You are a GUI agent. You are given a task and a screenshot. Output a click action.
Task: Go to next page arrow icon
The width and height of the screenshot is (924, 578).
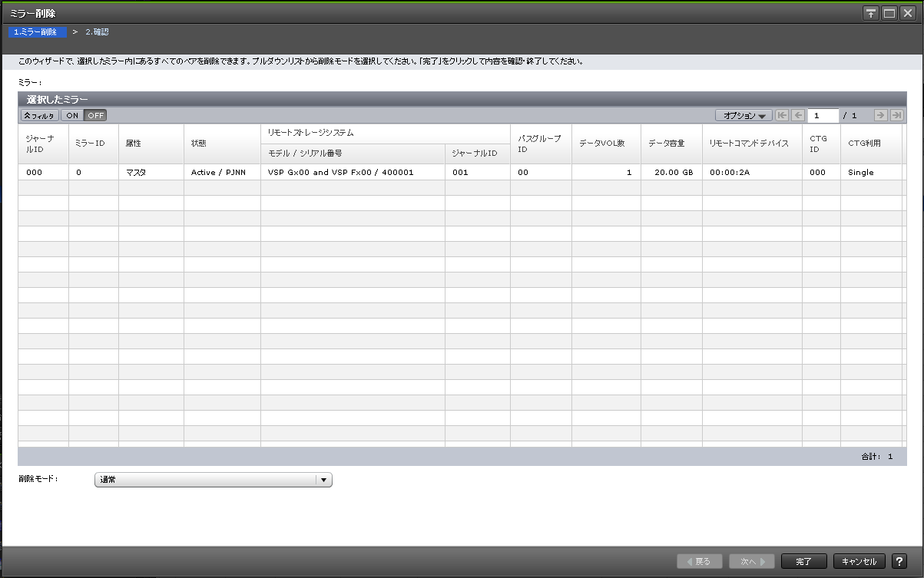coord(880,115)
